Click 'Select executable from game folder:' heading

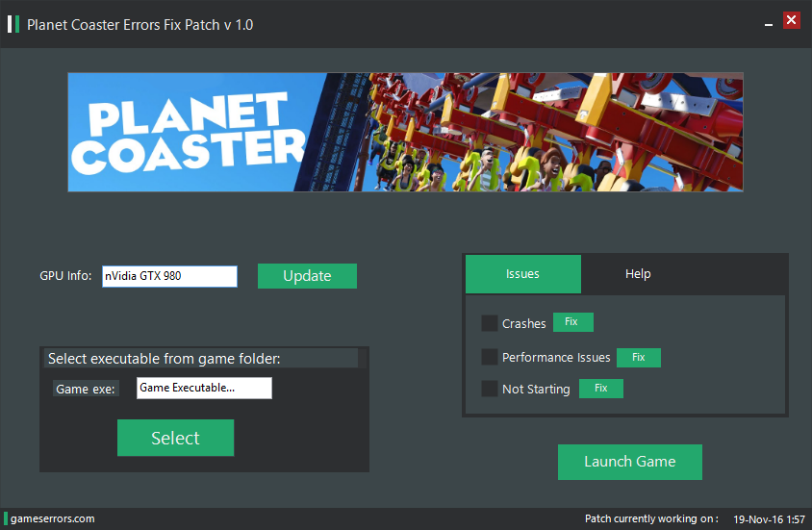(x=165, y=359)
